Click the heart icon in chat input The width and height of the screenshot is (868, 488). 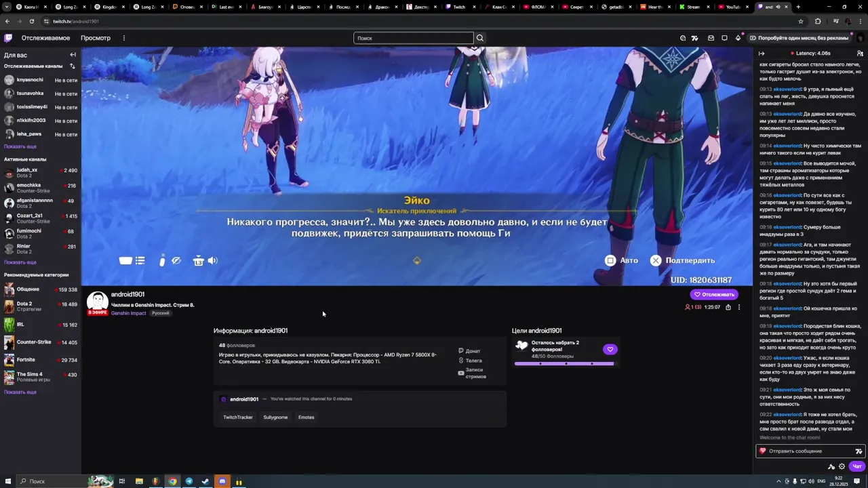[x=763, y=451]
